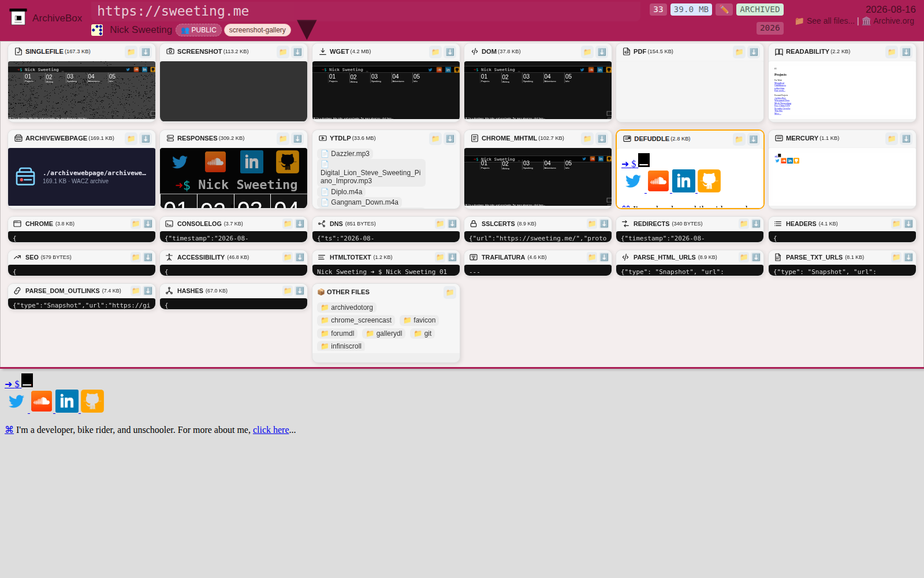Select Gangnam_Down.m4a in YTDLP files
Viewport: 924px width, 578px height.
click(359, 202)
